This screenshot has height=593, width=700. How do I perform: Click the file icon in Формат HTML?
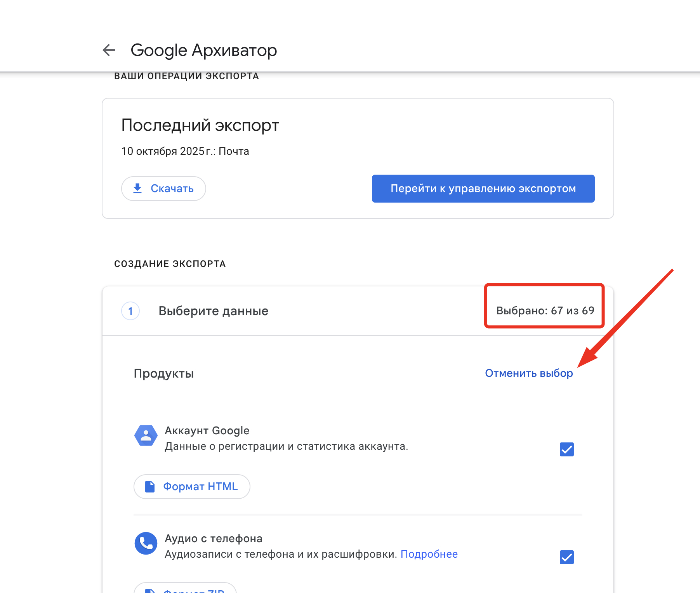tap(150, 486)
